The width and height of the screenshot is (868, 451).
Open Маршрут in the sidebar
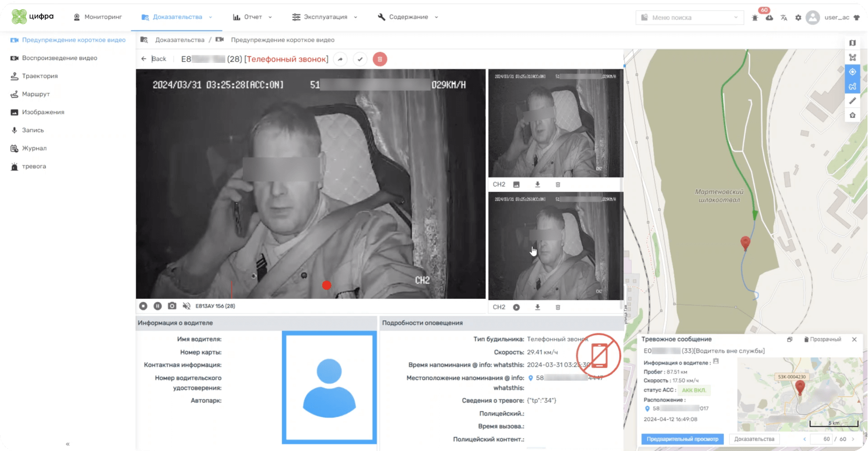click(x=31, y=94)
